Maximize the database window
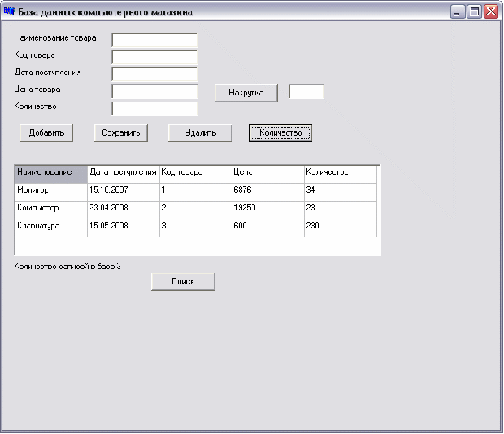The width and height of the screenshot is (504, 434). [474, 11]
